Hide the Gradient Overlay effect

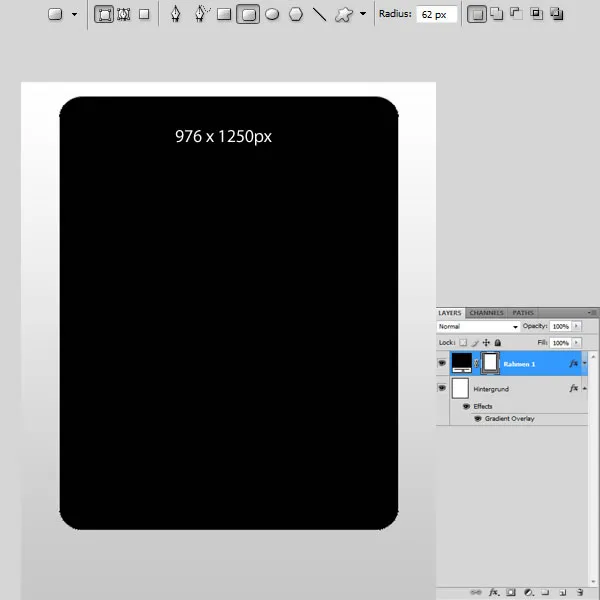click(478, 419)
